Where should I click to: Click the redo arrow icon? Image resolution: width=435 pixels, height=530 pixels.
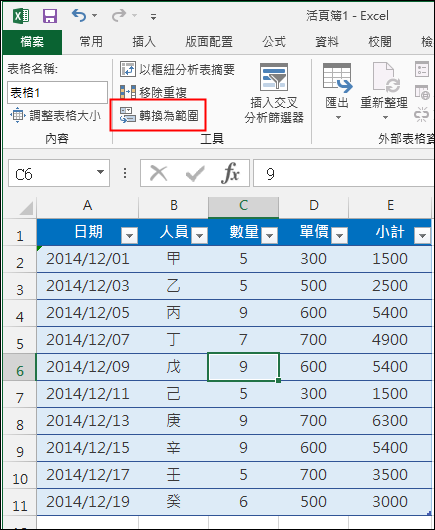point(119,16)
